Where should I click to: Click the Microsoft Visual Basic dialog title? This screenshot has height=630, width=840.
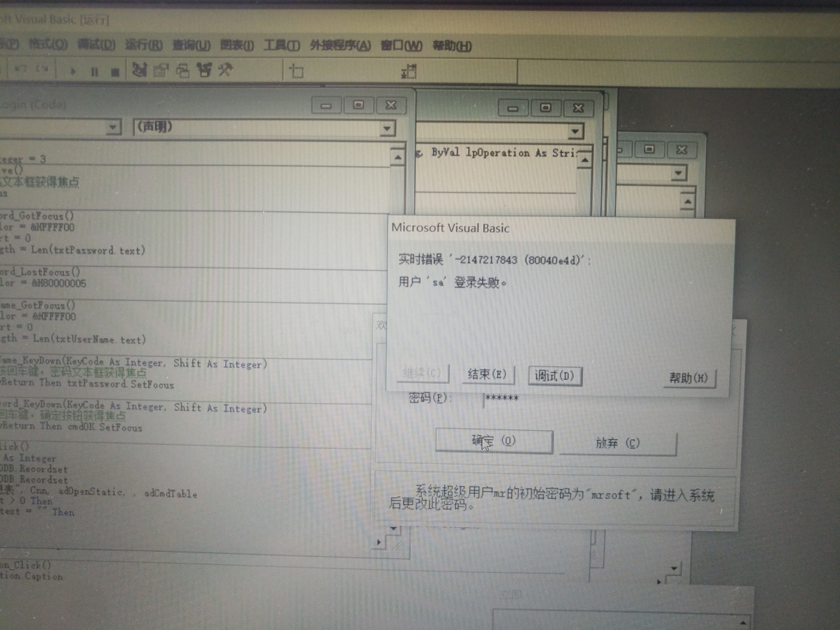pyautogui.click(x=451, y=228)
